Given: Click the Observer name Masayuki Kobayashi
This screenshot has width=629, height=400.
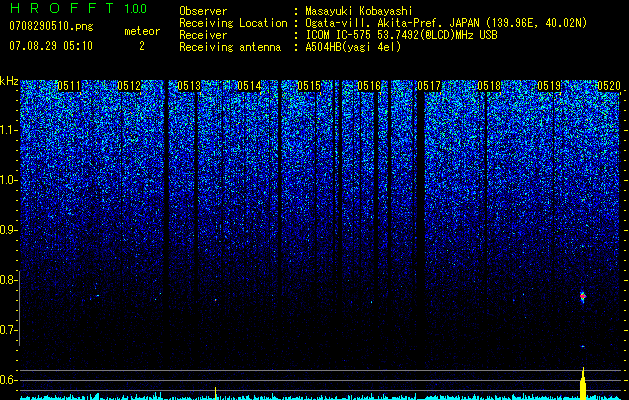Looking at the screenshot, I should pos(359,11).
